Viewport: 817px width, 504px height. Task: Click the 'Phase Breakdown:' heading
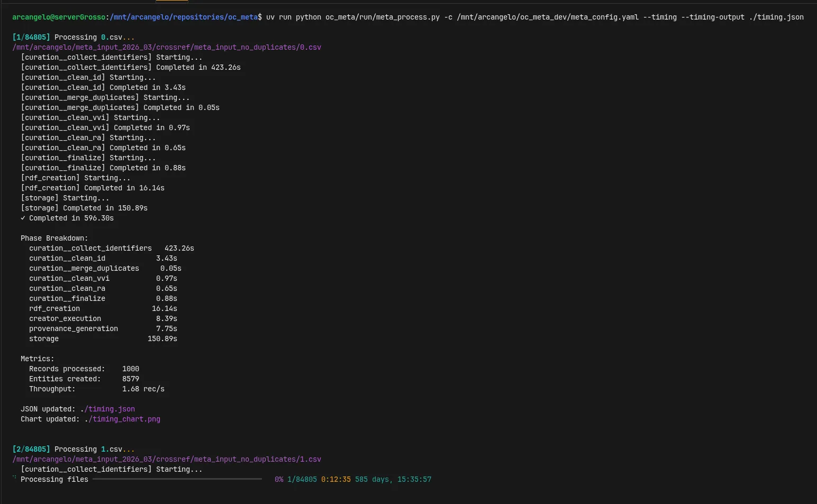tap(55, 238)
